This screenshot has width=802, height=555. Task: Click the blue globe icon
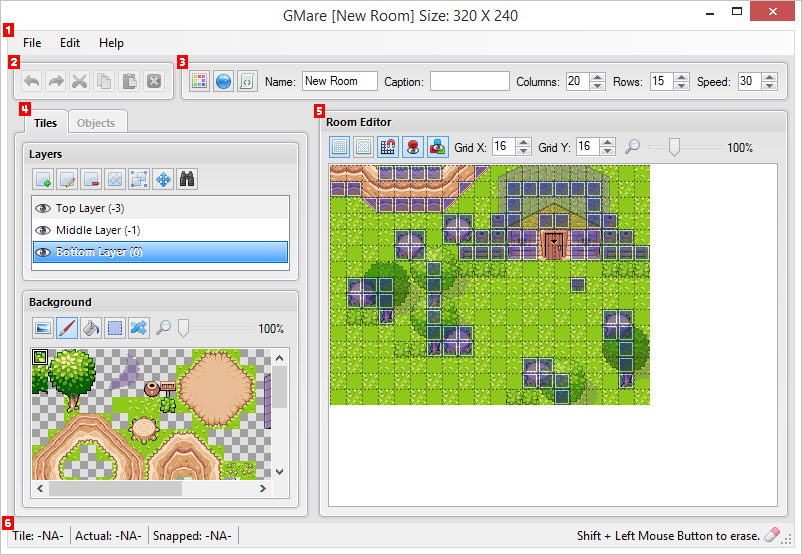224,81
